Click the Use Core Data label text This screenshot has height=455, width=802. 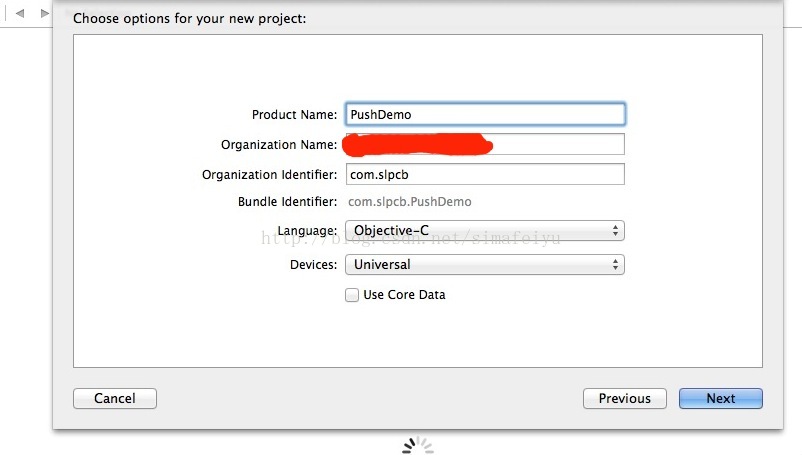pyautogui.click(x=404, y=294)
